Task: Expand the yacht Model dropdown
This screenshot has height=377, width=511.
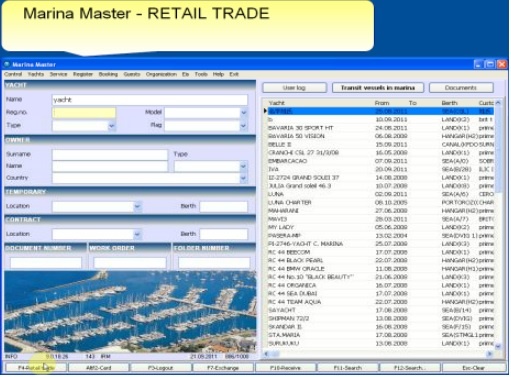Action: tap(244, 113)
